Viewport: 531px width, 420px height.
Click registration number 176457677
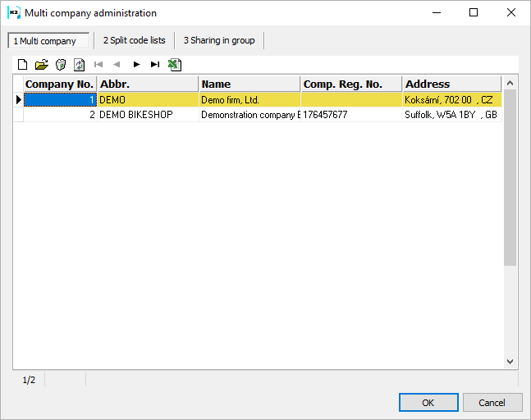pos(351,115)
